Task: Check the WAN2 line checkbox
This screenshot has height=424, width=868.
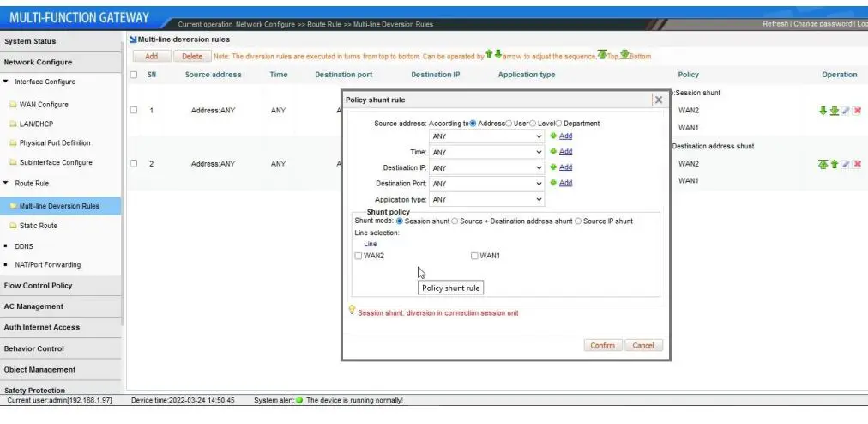Action: (x=359, y=256)
